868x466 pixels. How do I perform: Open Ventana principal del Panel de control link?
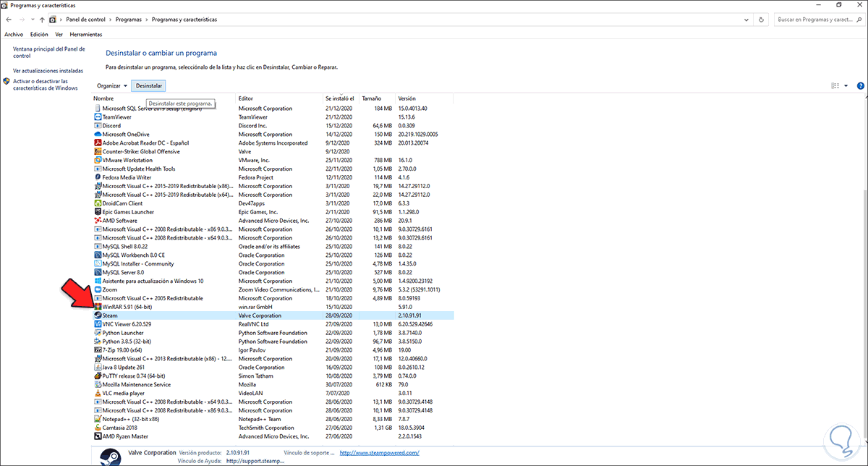48,52
